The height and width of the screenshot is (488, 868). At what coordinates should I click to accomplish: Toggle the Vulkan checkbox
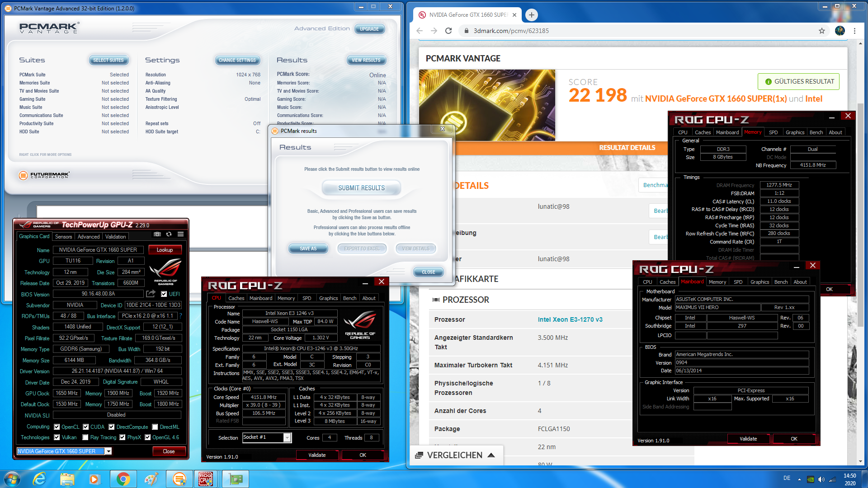57,437
